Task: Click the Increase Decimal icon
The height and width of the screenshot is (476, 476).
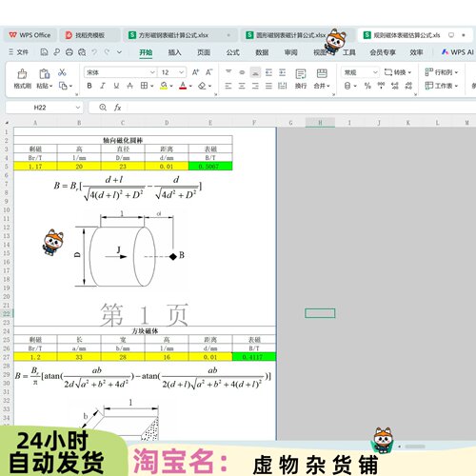Action: (395, 86)
